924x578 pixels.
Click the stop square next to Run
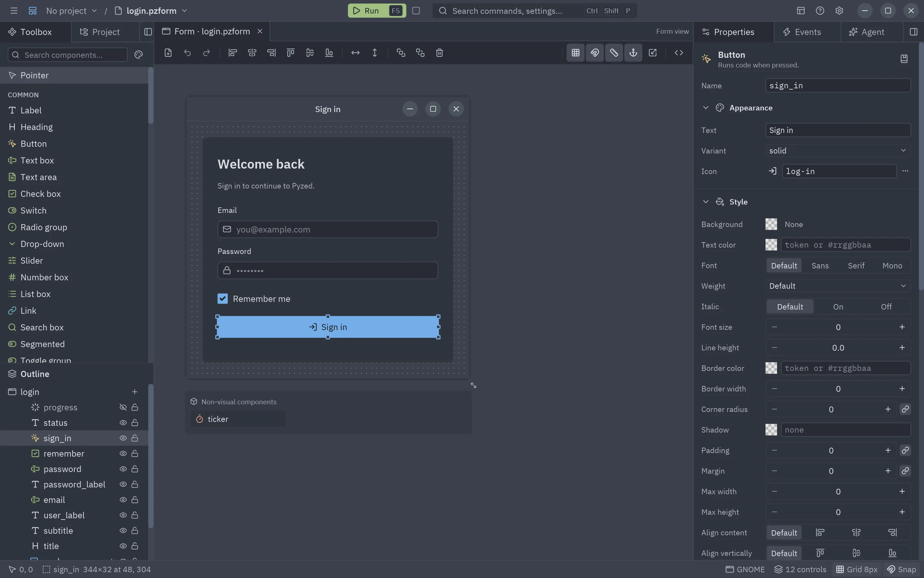tap(416, 11)
